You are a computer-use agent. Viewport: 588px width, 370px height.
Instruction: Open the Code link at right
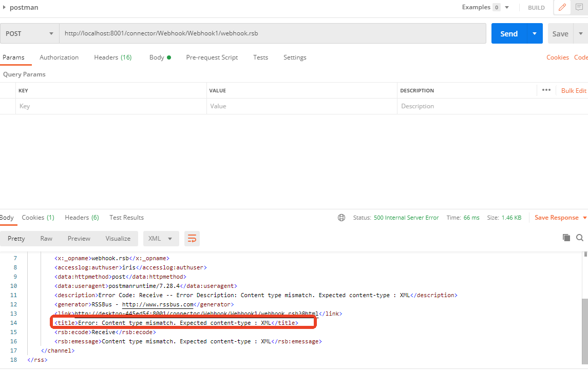(581, 57)
